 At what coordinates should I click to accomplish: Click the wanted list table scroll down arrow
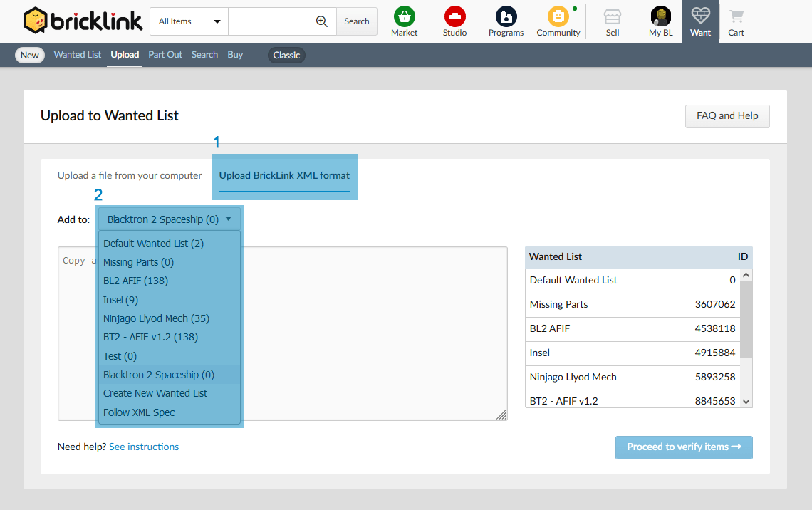[746, 401]
